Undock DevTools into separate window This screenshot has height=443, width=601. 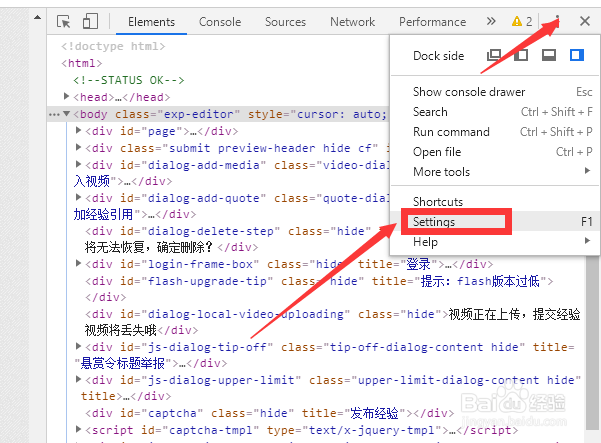coord(494,56)
